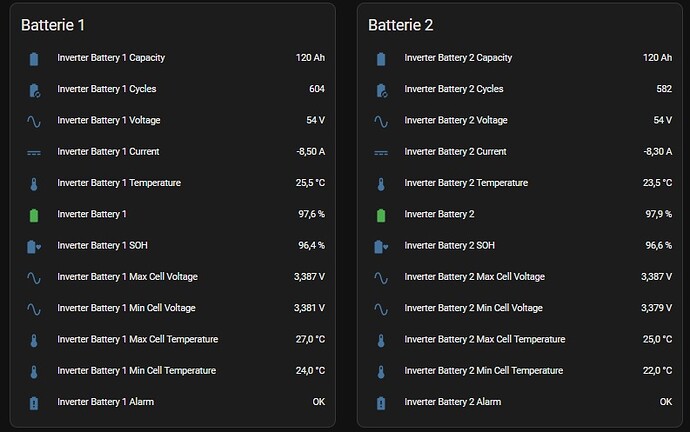Click the 3,381 V min cell voltage value

click(309, 308)
